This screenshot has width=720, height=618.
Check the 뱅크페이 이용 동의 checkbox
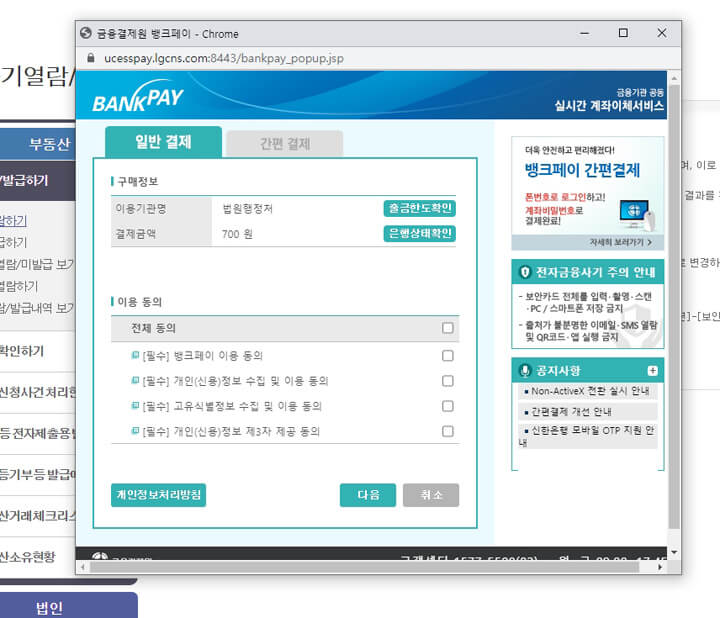tap(448, 356)
